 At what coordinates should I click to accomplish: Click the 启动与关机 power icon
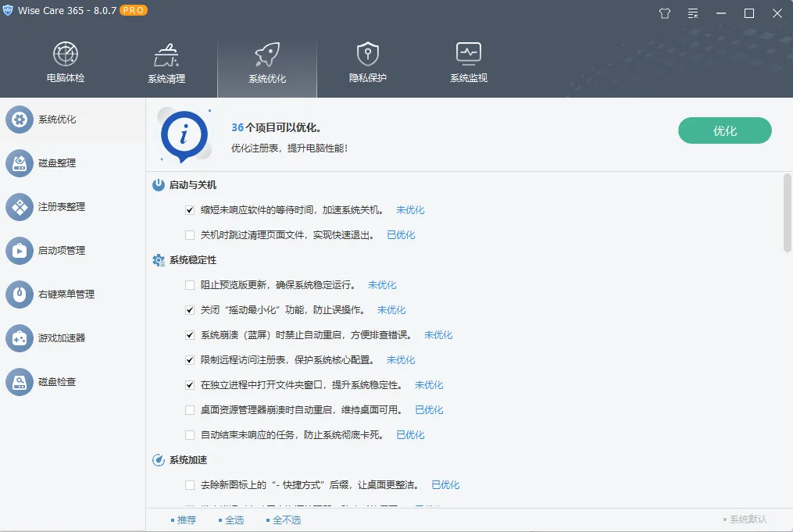click(x=159, y=184)
